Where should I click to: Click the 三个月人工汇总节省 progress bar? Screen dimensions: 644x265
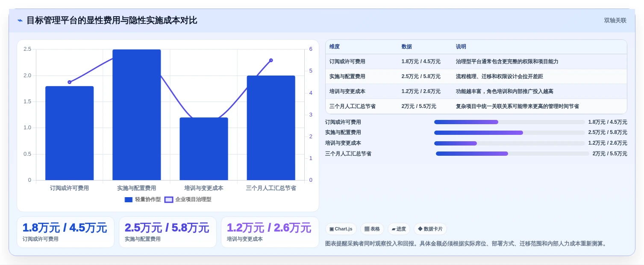tap(512, 154)
